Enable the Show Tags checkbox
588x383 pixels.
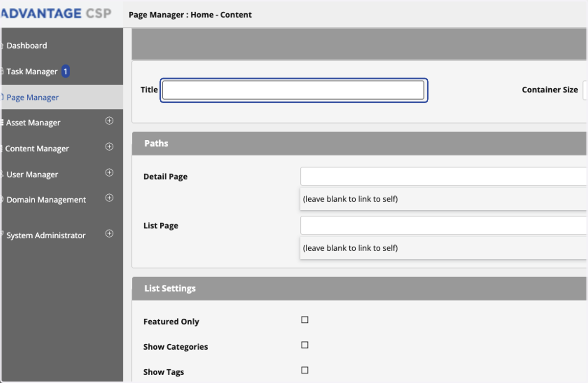pyautogui.click(x=305, y=370)
